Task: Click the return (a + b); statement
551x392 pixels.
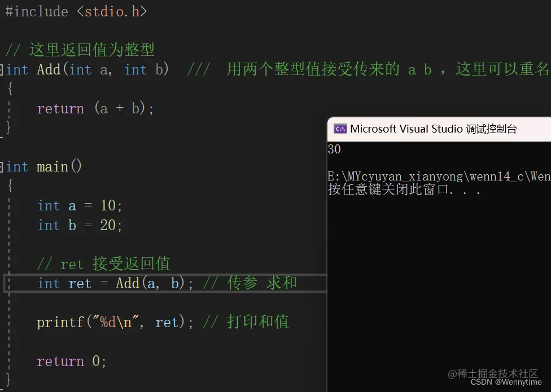Action: pyautogui.click(x=95, y=108)
